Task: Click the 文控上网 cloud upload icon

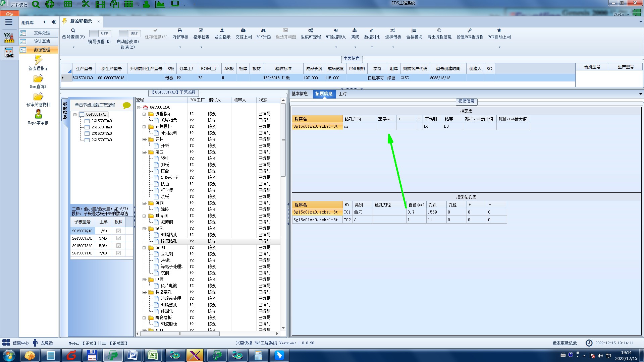Action: point(243,31)
